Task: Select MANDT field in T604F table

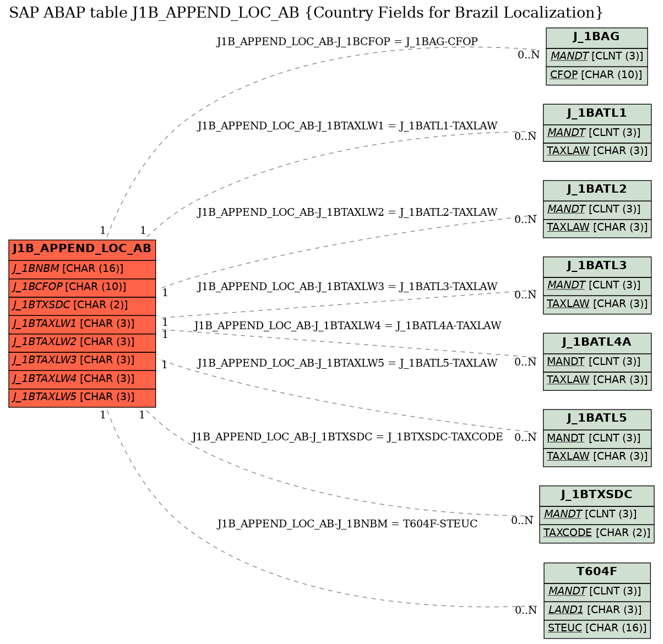Action: [x=597, y=592]
